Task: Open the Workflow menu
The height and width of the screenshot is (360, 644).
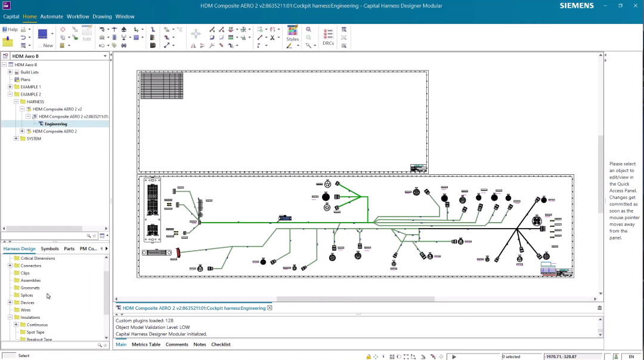Action: [x=78, y=17]
